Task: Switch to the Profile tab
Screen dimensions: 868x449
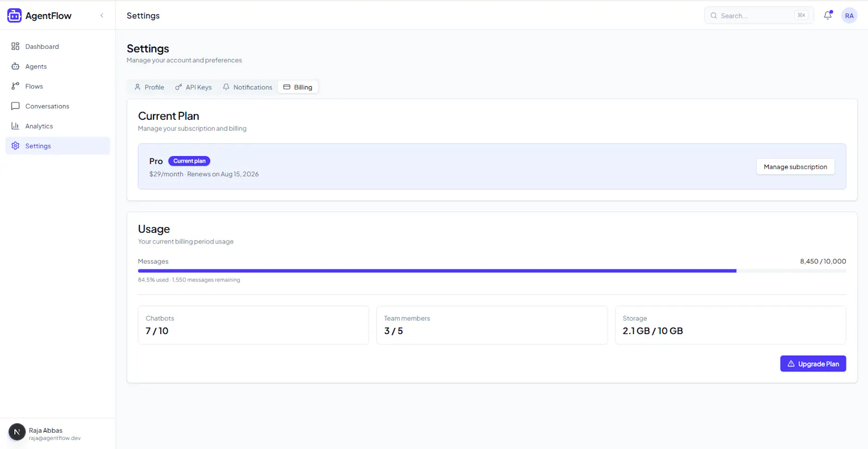Action: (x=149, y=87)
